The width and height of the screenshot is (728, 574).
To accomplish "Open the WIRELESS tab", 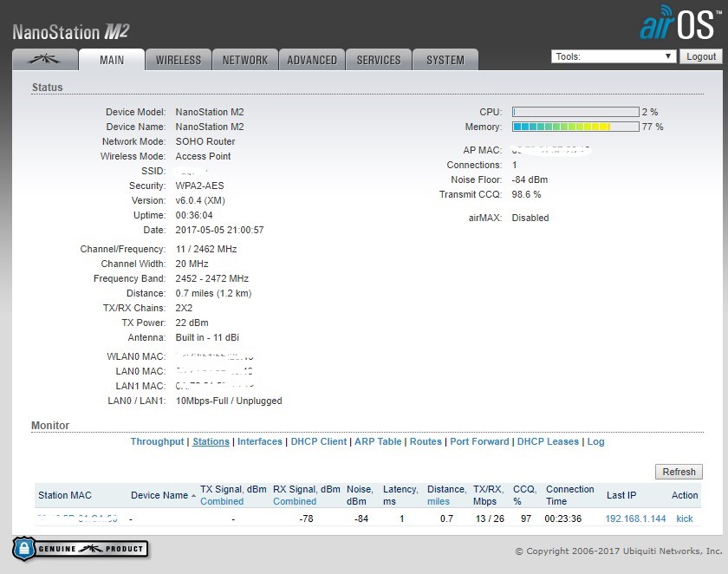I will point(179,60).
